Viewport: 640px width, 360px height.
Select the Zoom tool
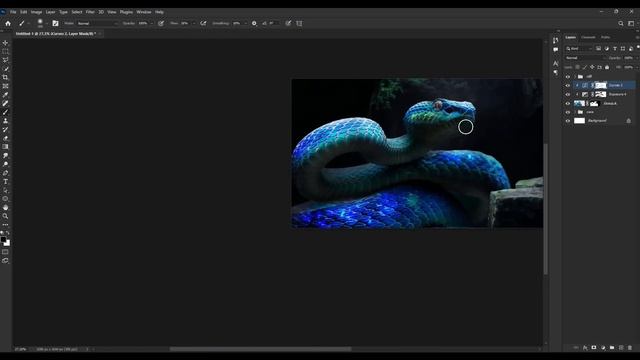tap(5, 216)
